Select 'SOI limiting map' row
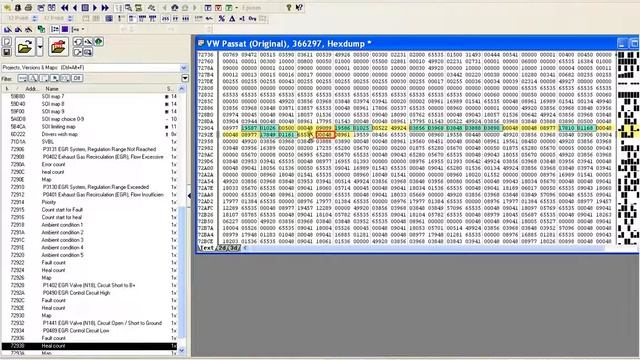The height and width of the screenshot is (360, 640). [x=89, y=127]
